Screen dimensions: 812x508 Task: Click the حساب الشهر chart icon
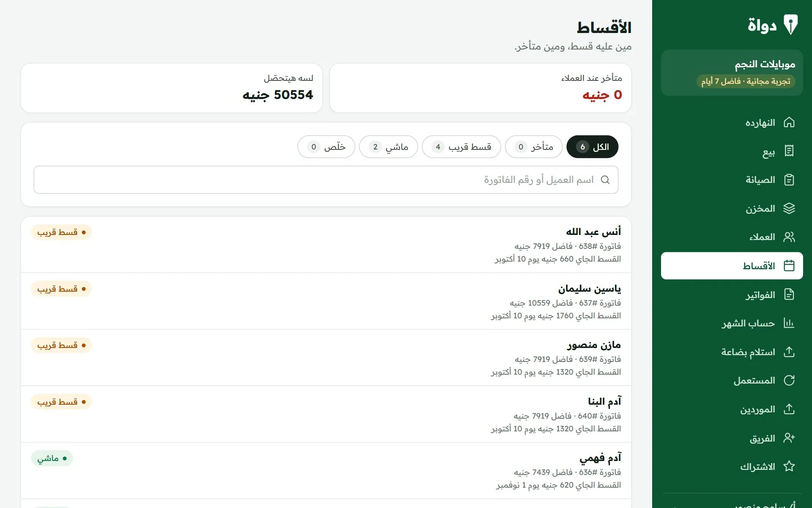tap(789, 323)
